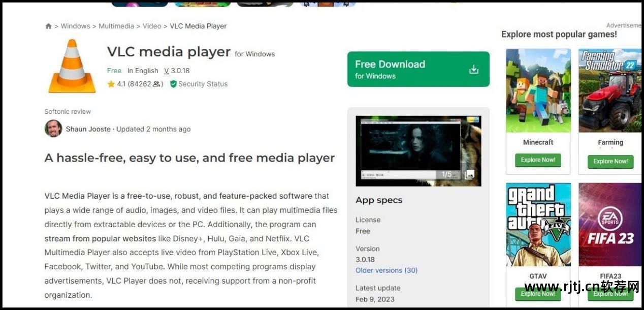The height and width of the screenshot is (310, 644).
Task: Click the Softonic review label
Action: pyautogui.click(x=68, y=111)
